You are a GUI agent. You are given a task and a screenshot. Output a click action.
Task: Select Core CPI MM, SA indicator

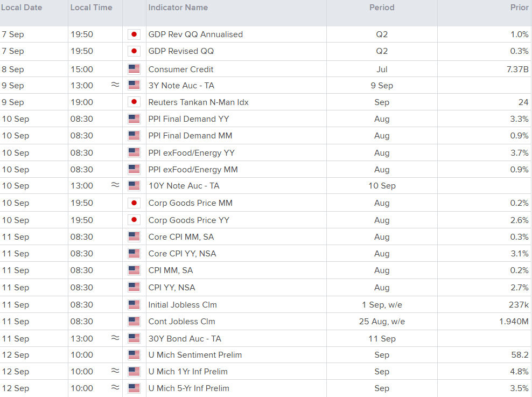point(181,237)
